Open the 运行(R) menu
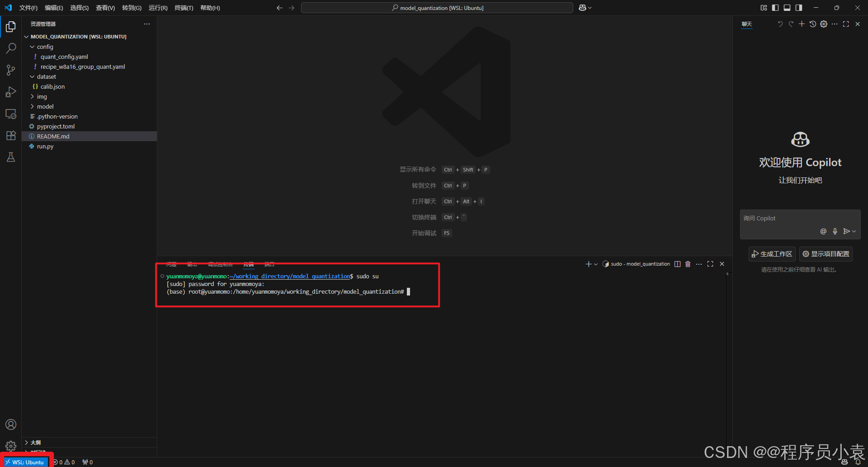868x467 pixels. [x=158, y=8]
